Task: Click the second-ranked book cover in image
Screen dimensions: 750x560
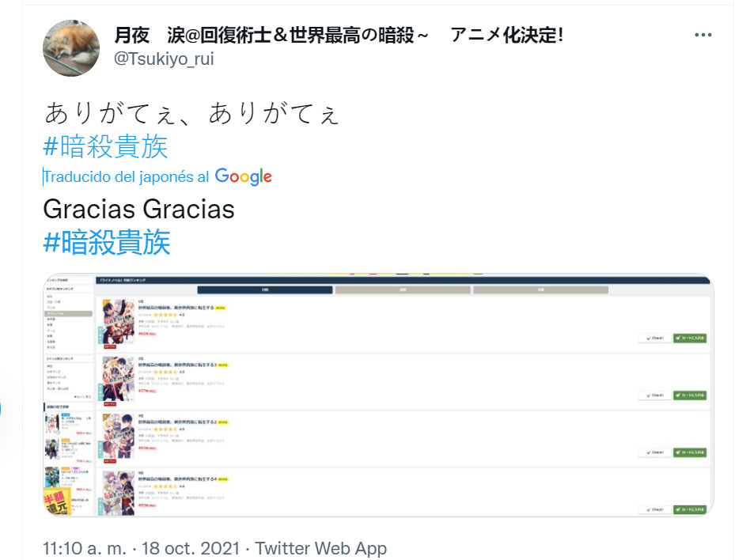Action: [x=118, y=379]
